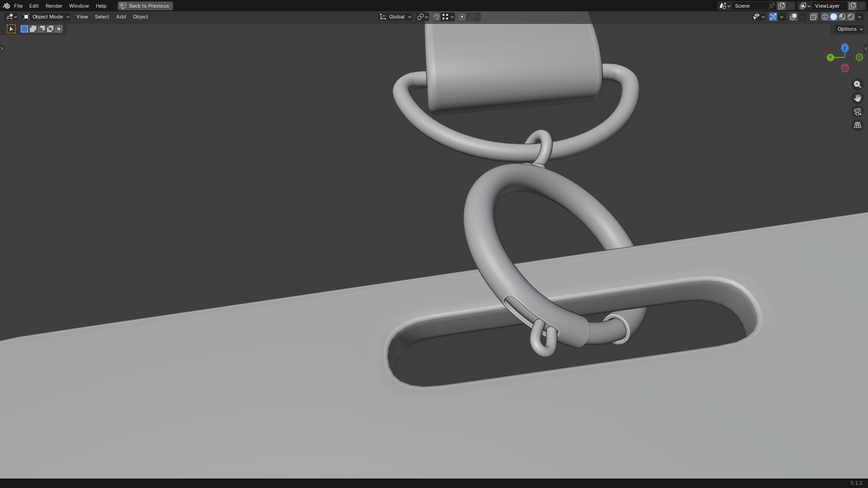
Task: Choose Subtract from selection mode icon
Action: pyautogui.click(x=42, y=29)
